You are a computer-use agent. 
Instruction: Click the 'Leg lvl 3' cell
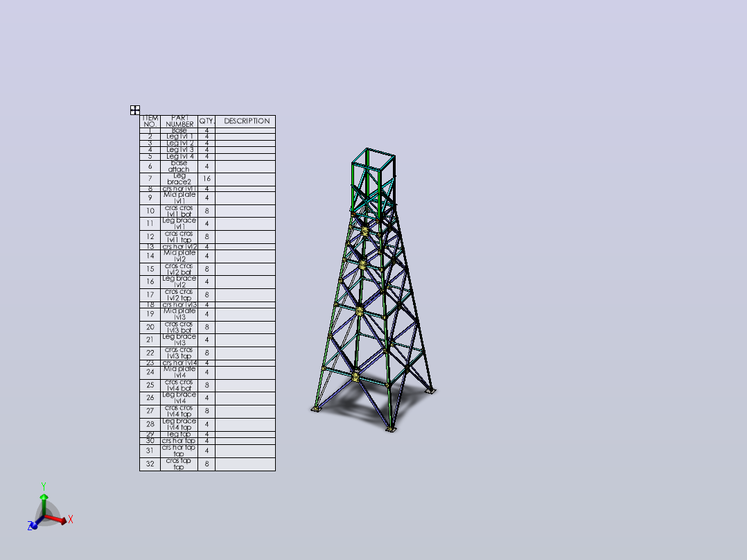click(179, 150)
